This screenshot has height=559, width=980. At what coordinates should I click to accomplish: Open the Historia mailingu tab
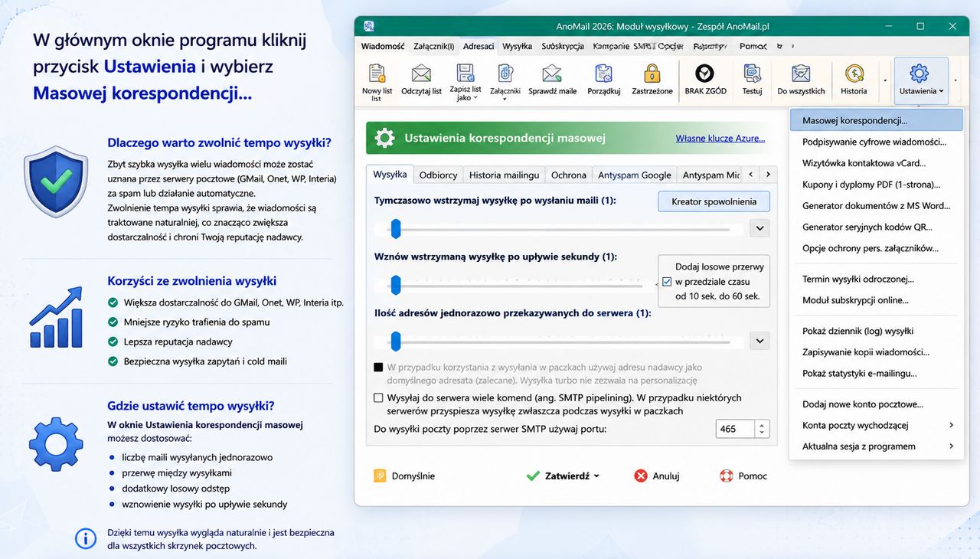tap(505, 175)
